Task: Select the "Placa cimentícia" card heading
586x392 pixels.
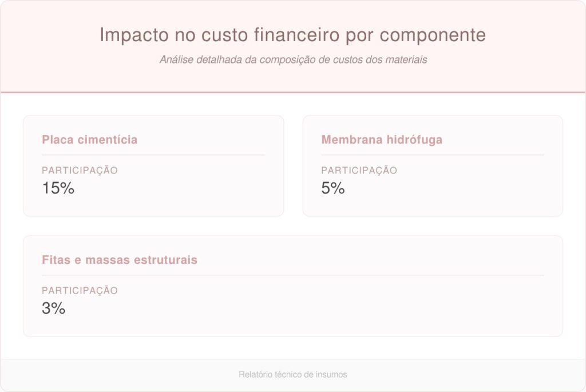Action: pos(89,140)
